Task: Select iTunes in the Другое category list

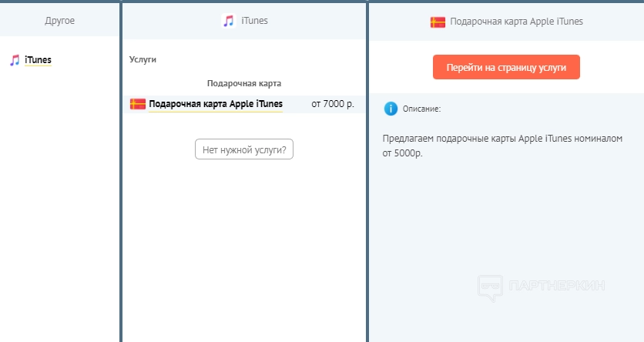Action: click(x=38, y=59)
